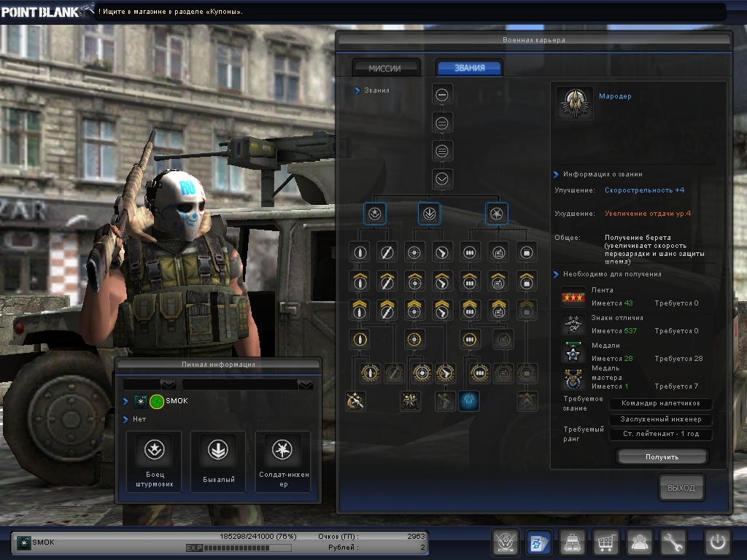
Task: Click the Медали medal icon
Action: [x=573, y=353]
